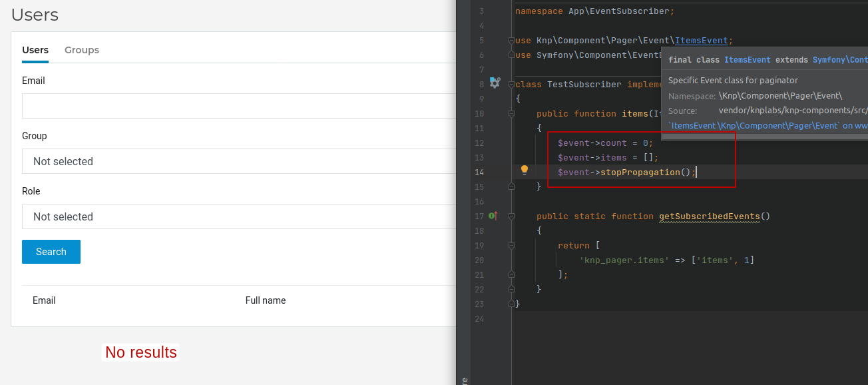This screenshot has width=868, height=385.
Task: Select the Users tab
Action: click(35, 50)
